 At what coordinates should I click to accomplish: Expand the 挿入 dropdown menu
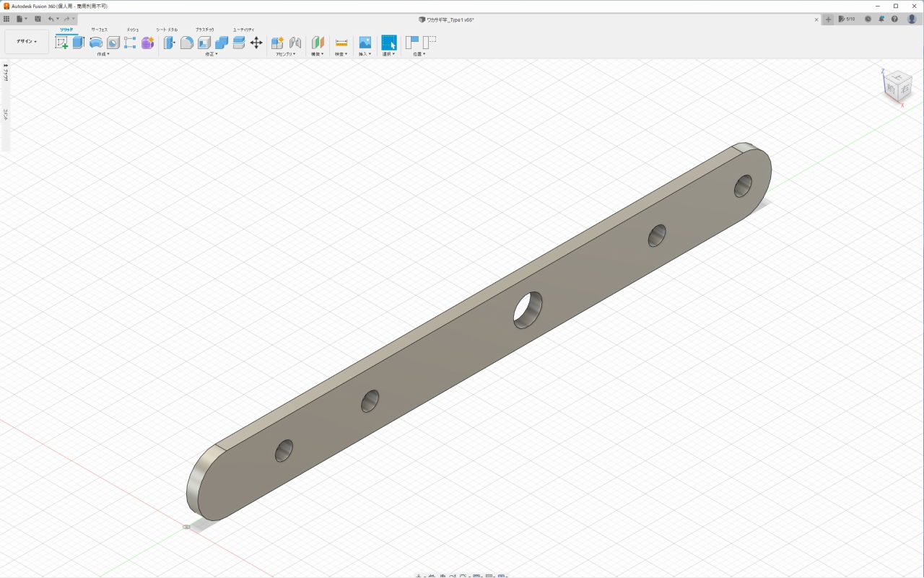tap(365, 54)
